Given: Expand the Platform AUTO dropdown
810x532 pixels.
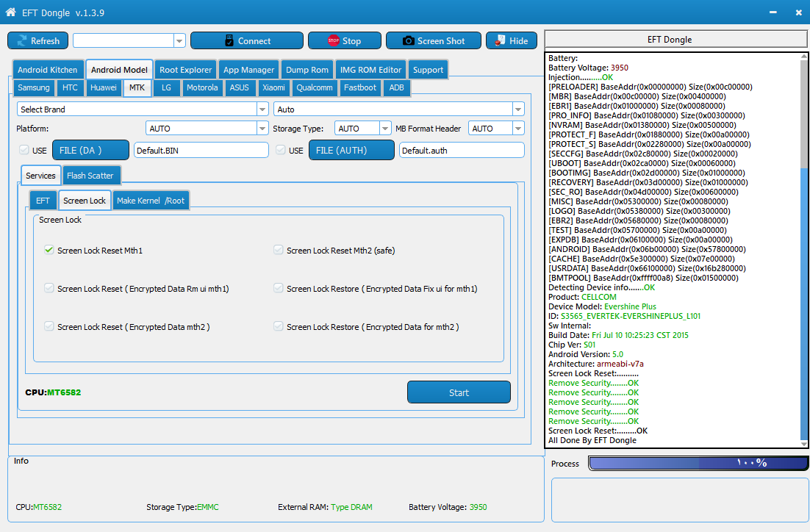Looking at the screenshot, I should [262, 128].
